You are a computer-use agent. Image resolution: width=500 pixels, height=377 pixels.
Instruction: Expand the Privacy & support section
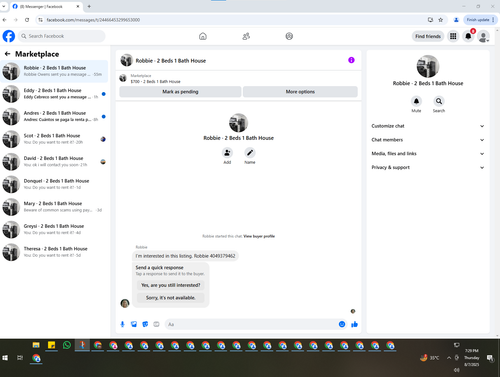coord(428,167)
